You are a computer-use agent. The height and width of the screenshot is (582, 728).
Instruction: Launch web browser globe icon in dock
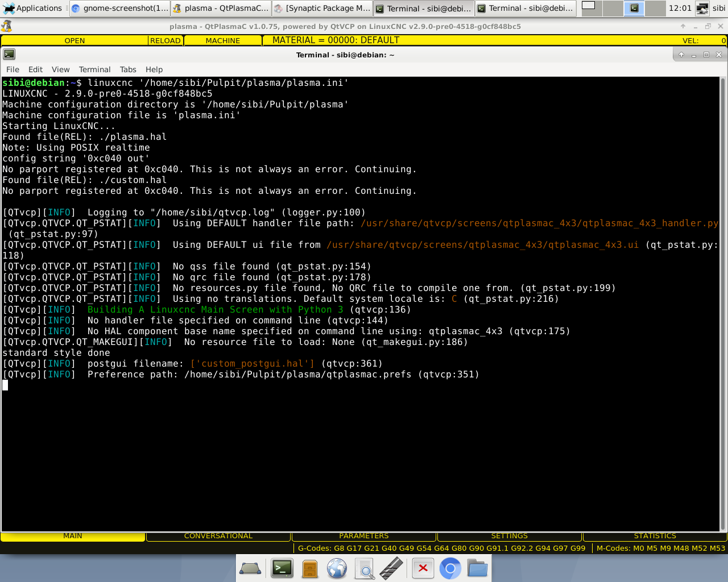tap(337, 568)
